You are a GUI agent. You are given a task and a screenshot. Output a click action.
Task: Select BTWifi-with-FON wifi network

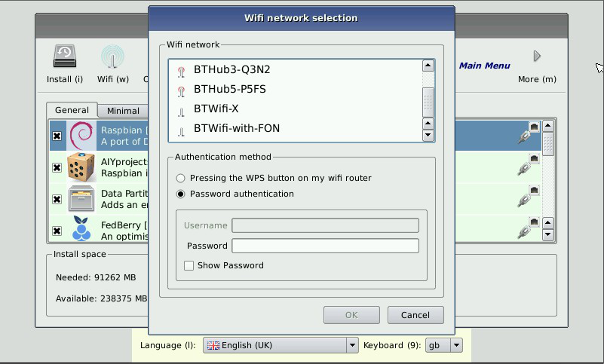click(296, 129)
